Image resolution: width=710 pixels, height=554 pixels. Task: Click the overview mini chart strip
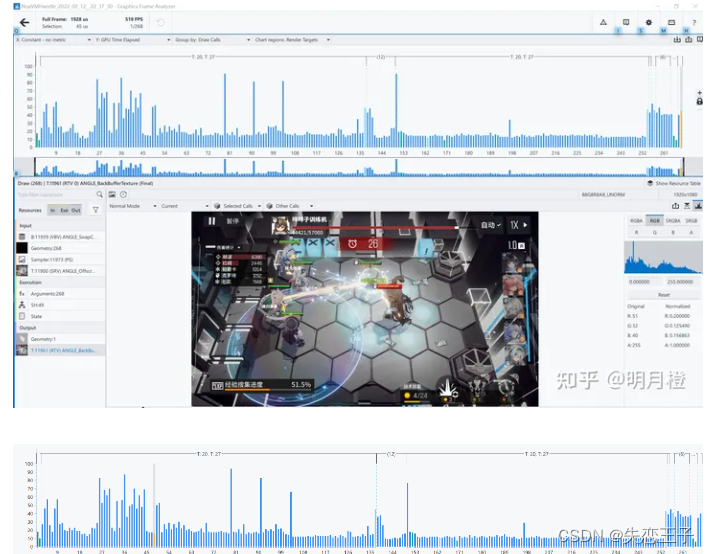click(359, 167)
